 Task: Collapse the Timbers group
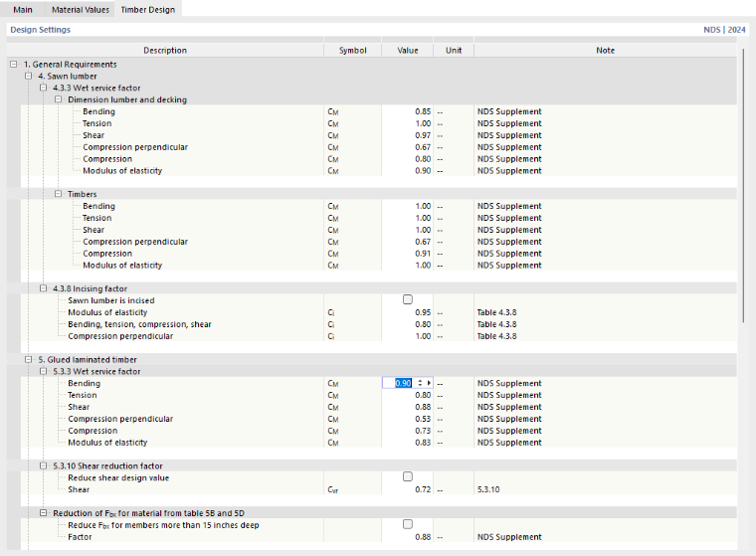[x=59, y=194]
